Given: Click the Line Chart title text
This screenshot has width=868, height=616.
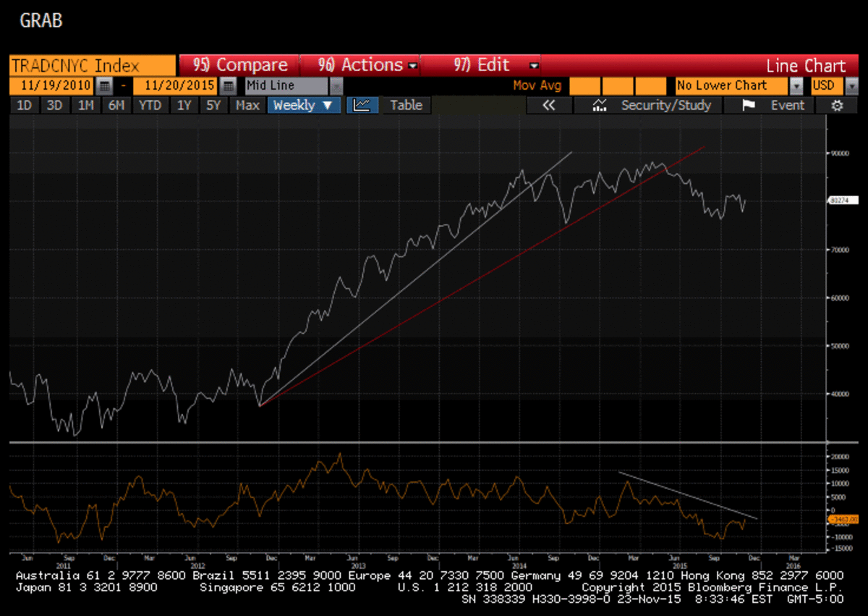Looking at the screenshot, I should [805, 66].
